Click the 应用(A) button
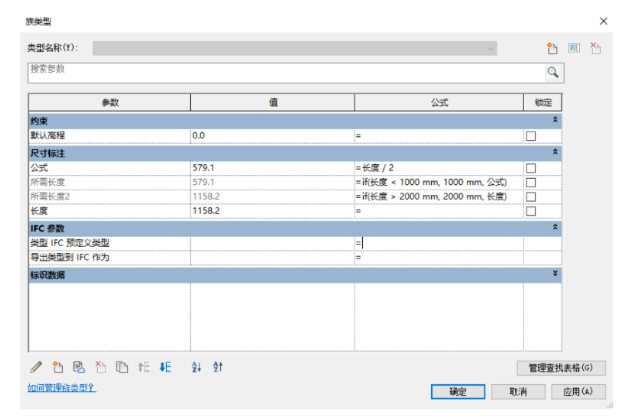This screenshot has width=625, height=419. tap(578, 391)
